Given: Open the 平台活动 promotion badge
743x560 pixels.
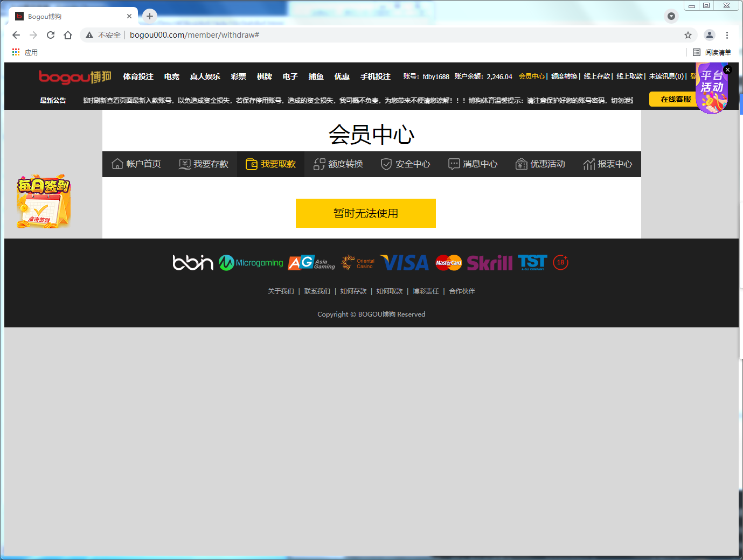Looking at the screenshot, I should pyautogui.click(x=711, y=89).
